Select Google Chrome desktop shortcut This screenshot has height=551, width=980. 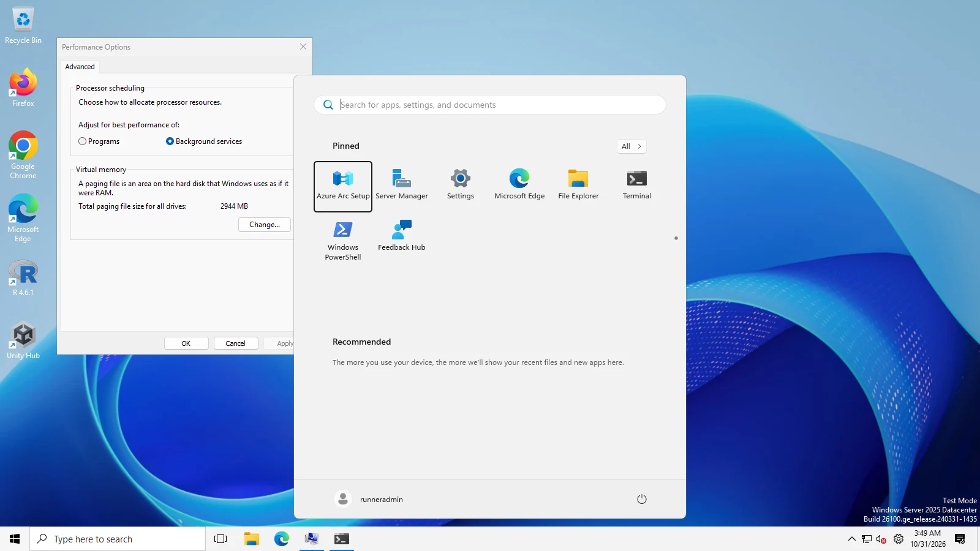tap(23, 156)
